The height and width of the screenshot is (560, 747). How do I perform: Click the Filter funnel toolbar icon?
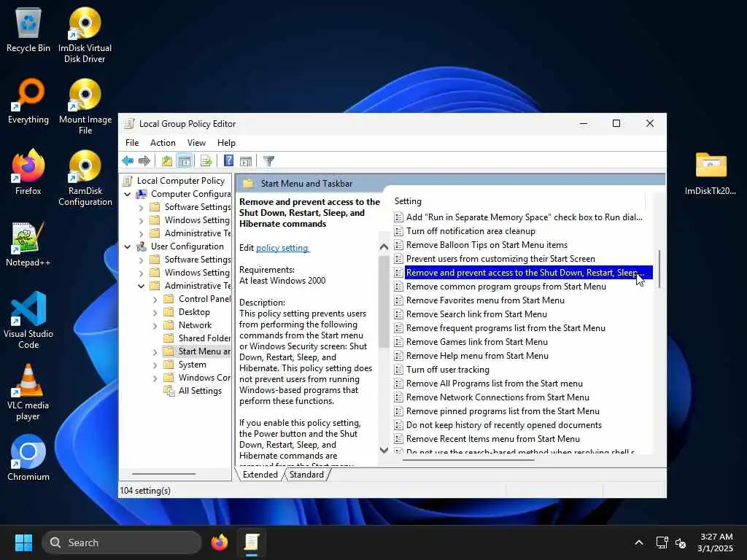(268, 161)
